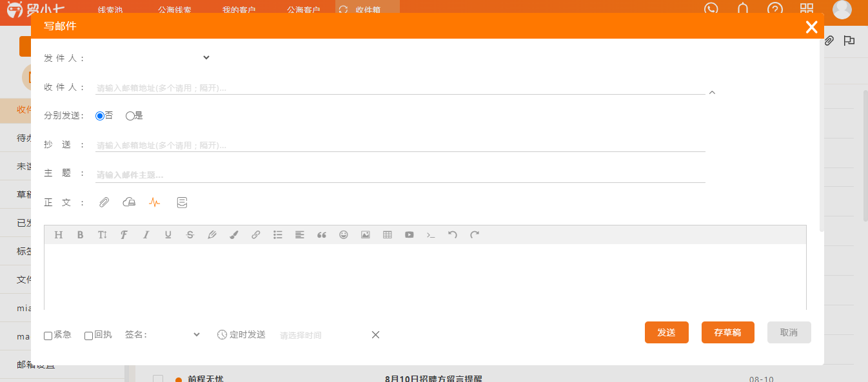Toggle bold formatting in editor toolbar

[x=81, y=235]
